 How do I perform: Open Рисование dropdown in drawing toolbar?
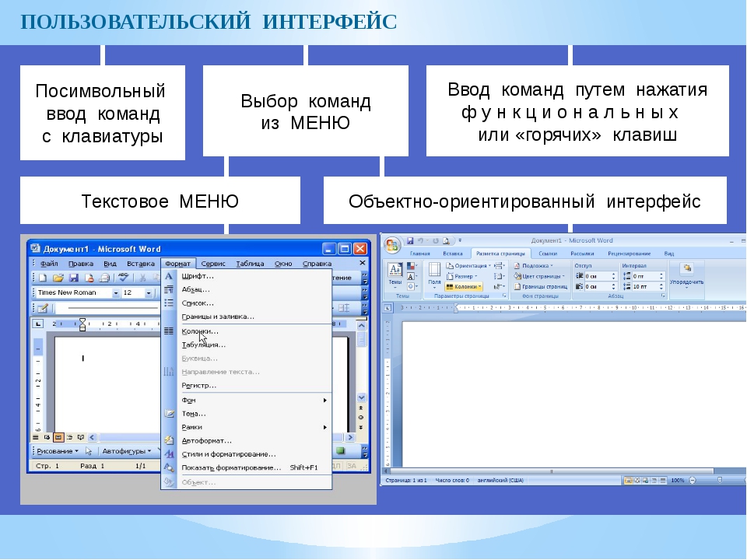tap(58, 451)
